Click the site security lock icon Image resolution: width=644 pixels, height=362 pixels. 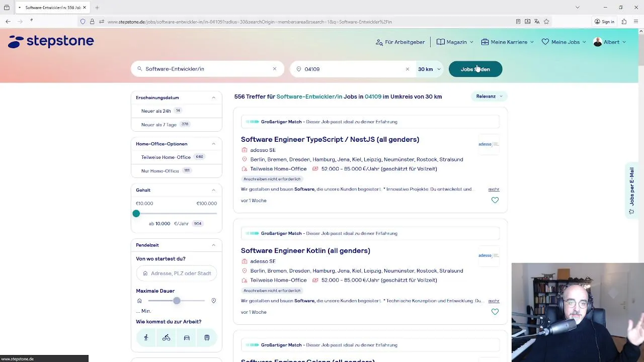coord(92,22)
